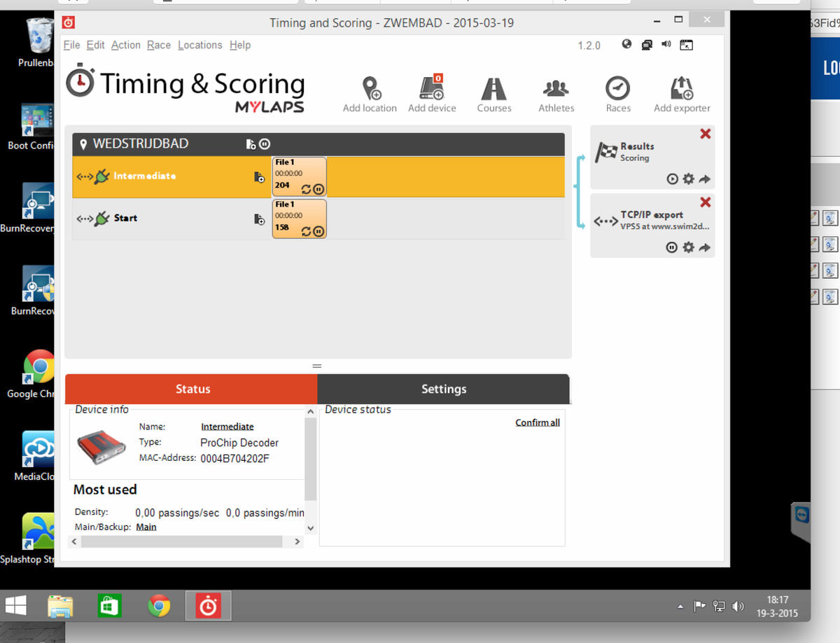Add a new file to Intermediate device
This screenshot has height=643, width=840.
coord(259,177)
